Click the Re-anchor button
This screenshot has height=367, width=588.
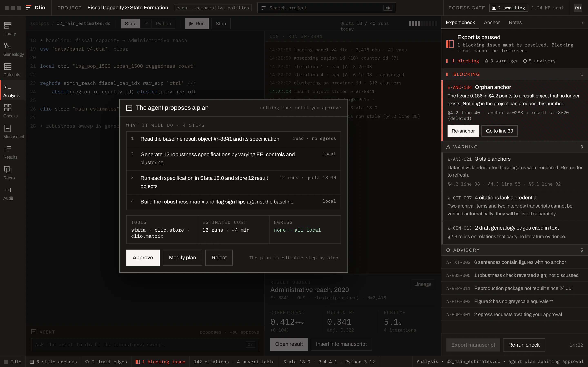[463, 131]
